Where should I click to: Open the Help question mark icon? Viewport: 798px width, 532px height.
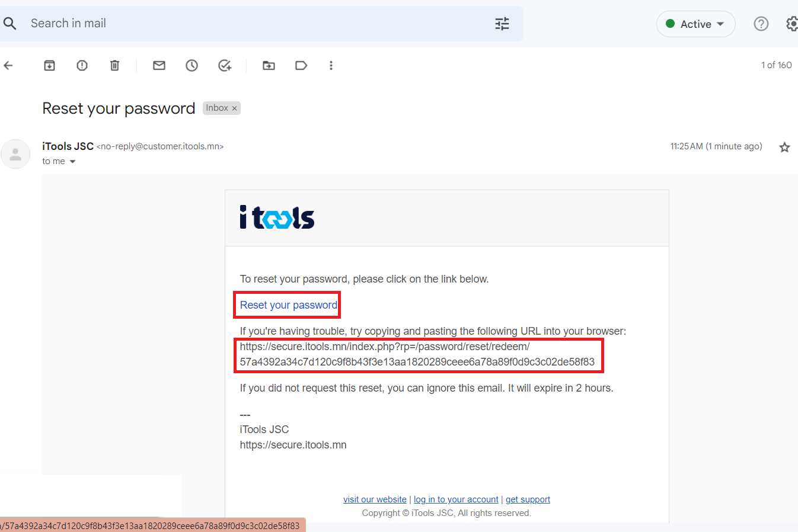[761, 24]
